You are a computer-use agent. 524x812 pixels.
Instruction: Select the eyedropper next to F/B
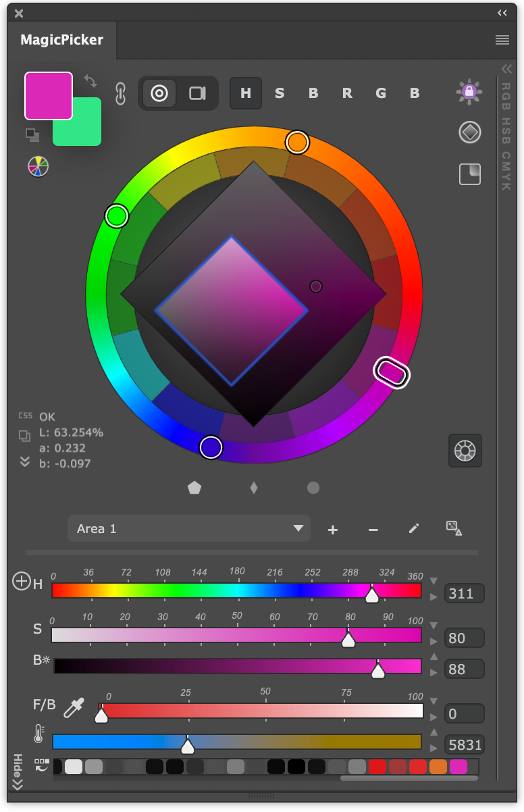74,707
